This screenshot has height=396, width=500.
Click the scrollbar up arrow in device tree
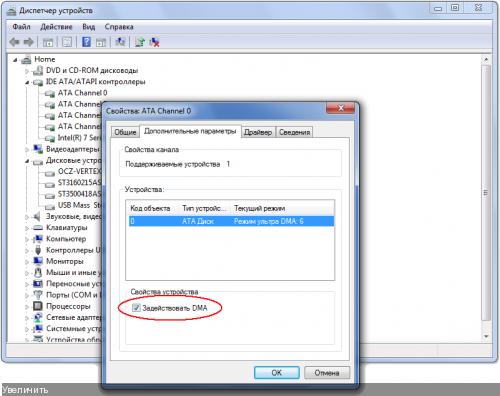486,59
